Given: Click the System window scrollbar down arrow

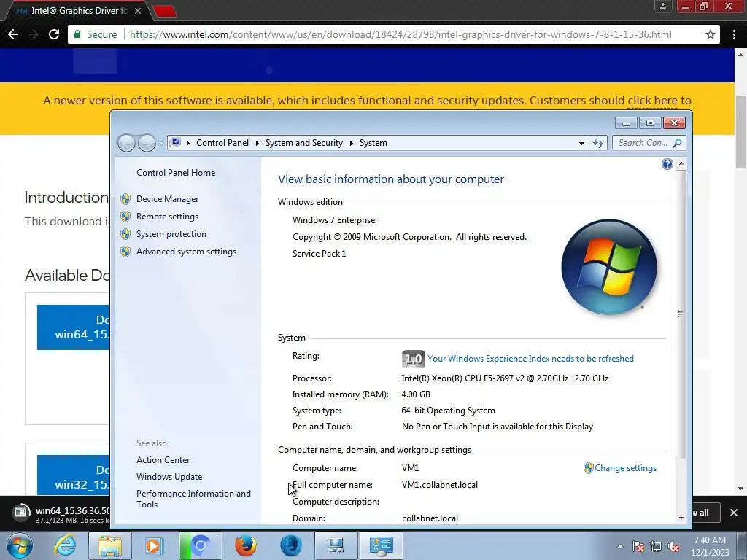Looking at the screenshot, I should [681, 518].
